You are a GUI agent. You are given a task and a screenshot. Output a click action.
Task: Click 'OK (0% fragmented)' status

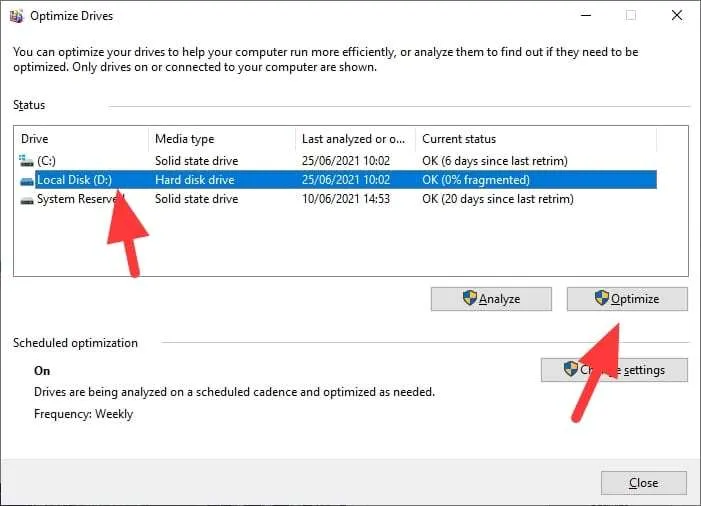(476, 180)
